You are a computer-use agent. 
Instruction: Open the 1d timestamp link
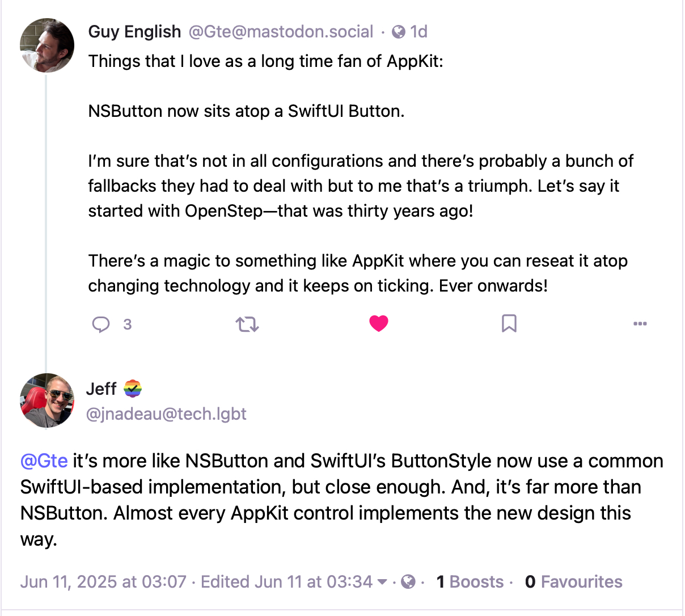pos(418,32)
